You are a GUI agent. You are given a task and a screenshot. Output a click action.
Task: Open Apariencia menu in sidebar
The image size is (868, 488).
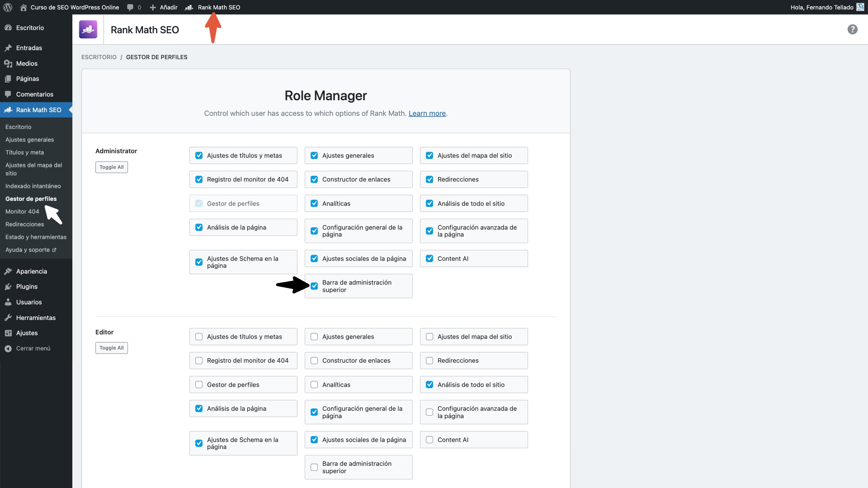(31, 272)
